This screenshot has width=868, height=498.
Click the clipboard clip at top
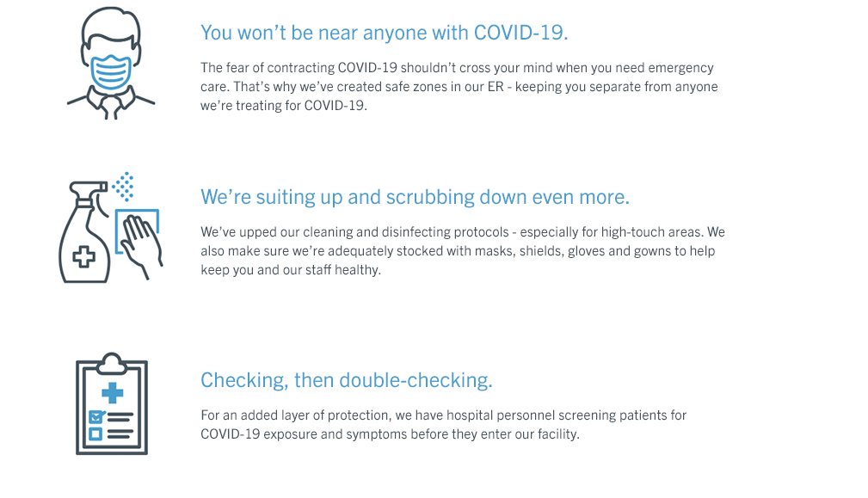point(112,364)
